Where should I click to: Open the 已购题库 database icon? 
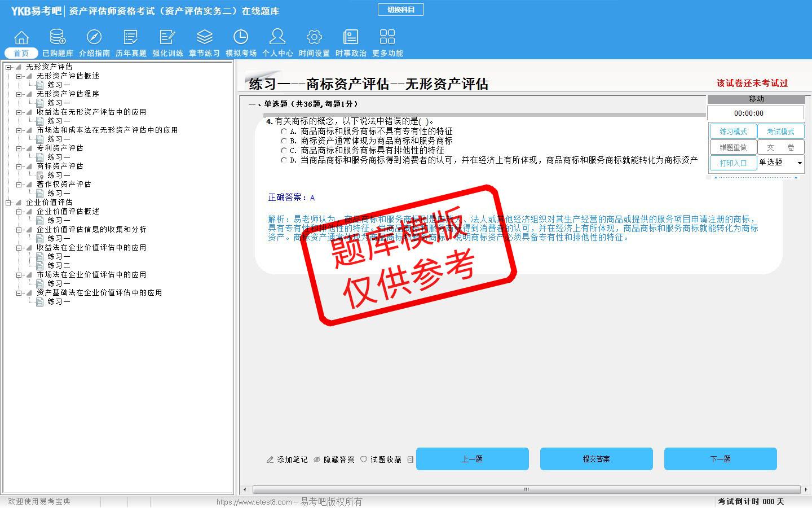(x=58, y=37)
